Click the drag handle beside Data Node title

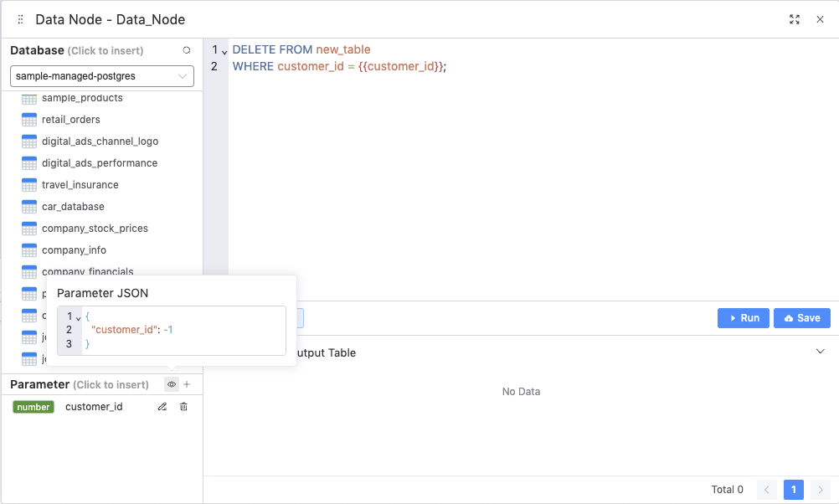tap(21, 19)
